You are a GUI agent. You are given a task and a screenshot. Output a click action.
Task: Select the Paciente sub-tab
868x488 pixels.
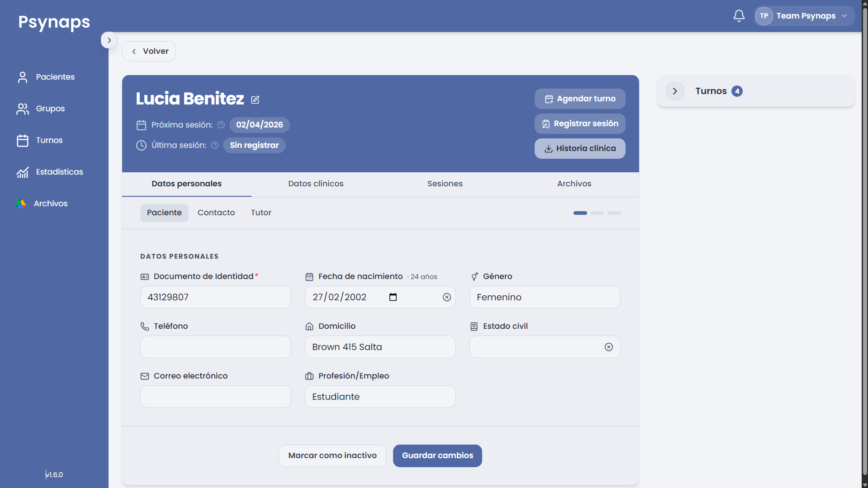click(x=164, y=213)
